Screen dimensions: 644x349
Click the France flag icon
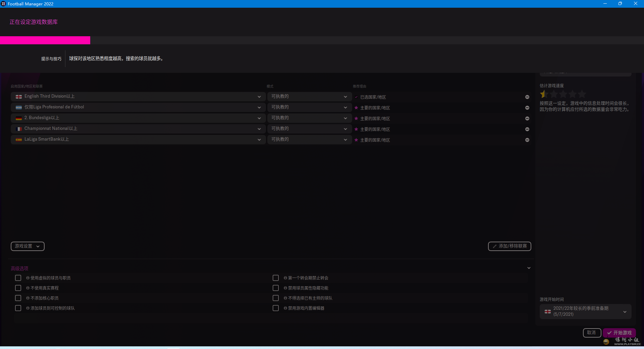(19, 129)
